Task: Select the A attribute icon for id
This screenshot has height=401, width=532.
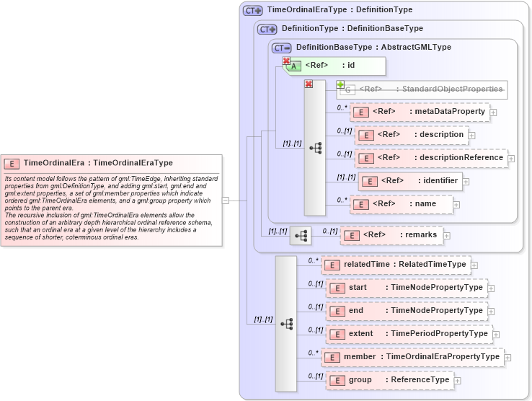Action: coord(294,66)
